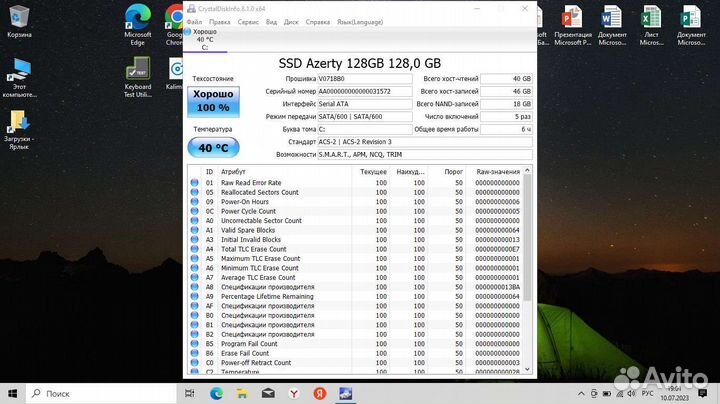Open the Mail app from the taskbar

[x=268, y=393]
